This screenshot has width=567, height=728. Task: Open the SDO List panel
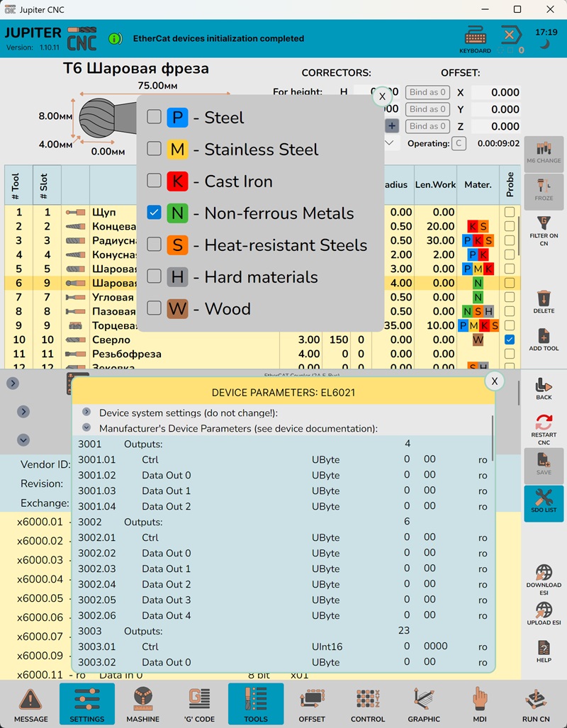(544, 500)
